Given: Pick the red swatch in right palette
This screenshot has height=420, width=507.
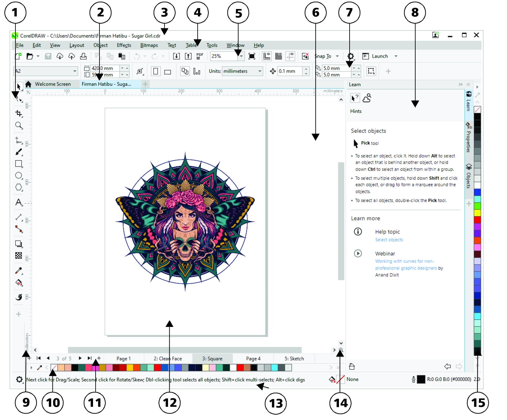Looking at the screenshot, I should coord(477,220).
